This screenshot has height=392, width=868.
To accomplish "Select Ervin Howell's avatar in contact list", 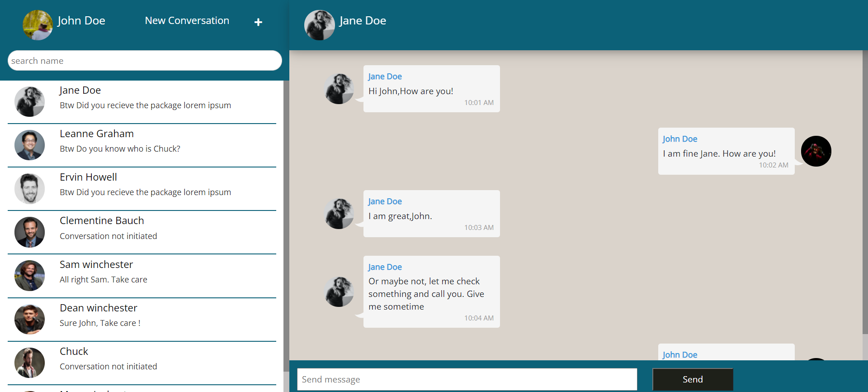I will pos(29,189).
